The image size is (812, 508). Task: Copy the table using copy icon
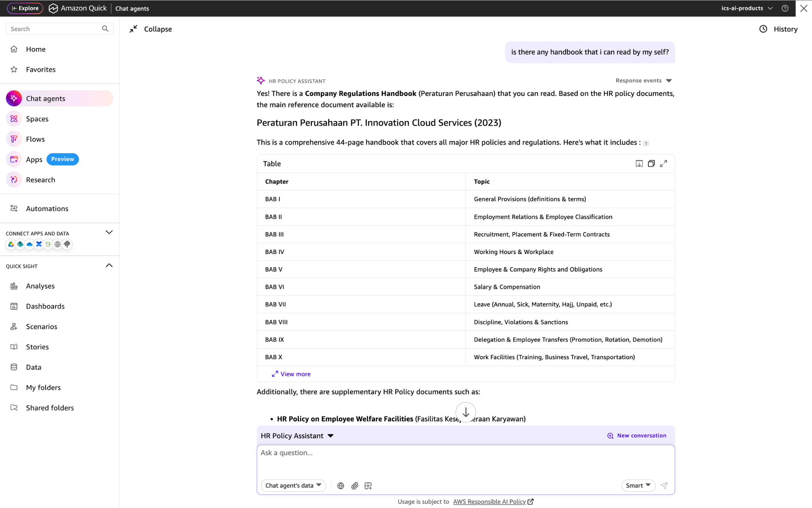pos(651,164)
